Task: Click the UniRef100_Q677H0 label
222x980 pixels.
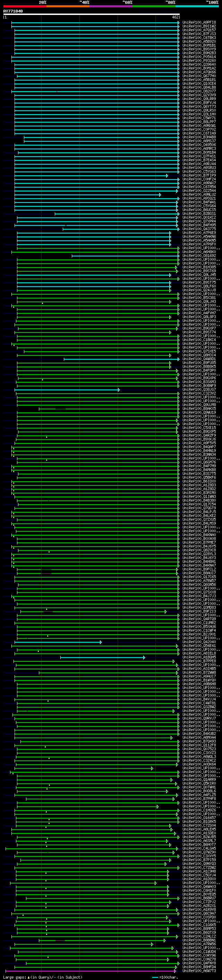Action: [199, 76]
